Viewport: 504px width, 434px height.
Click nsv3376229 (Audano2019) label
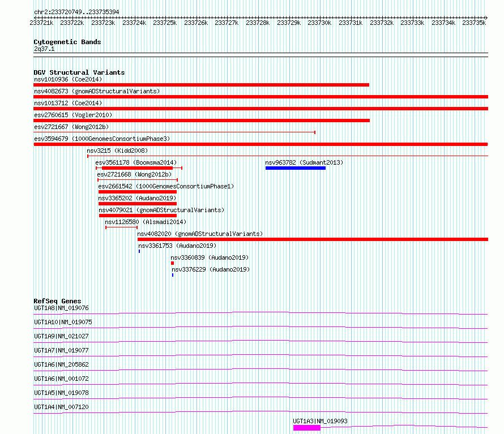(211, 269)
